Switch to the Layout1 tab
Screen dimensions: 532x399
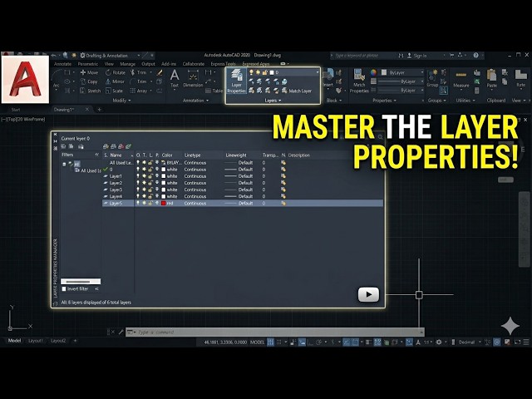(x=36, y=341)
